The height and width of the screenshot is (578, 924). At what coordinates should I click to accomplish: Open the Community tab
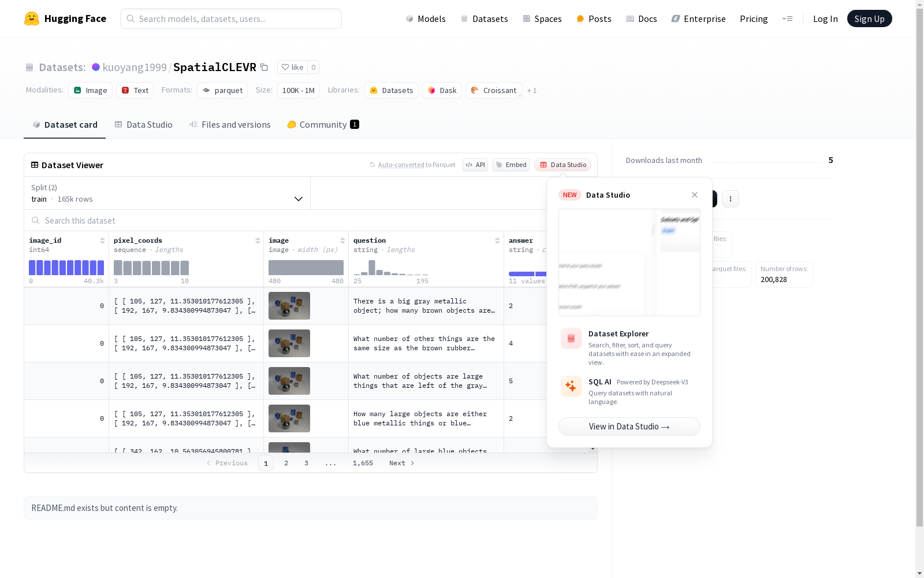pos(323,125)
